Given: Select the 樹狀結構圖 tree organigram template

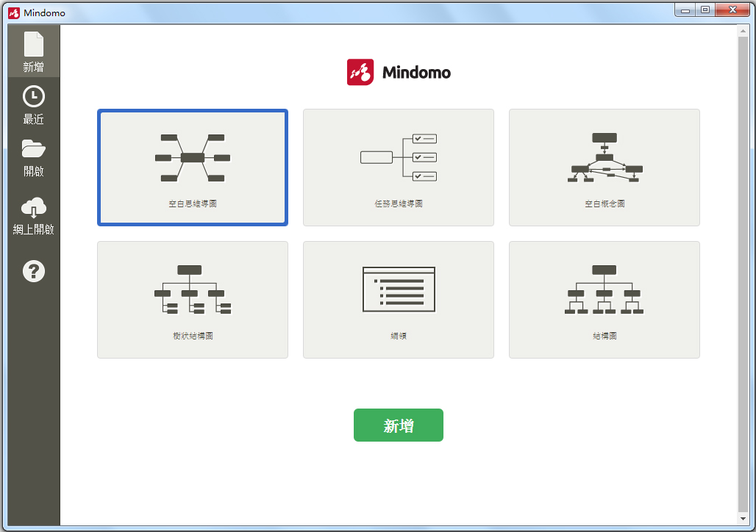Looking at the screenshot, I should click(193, 300).
